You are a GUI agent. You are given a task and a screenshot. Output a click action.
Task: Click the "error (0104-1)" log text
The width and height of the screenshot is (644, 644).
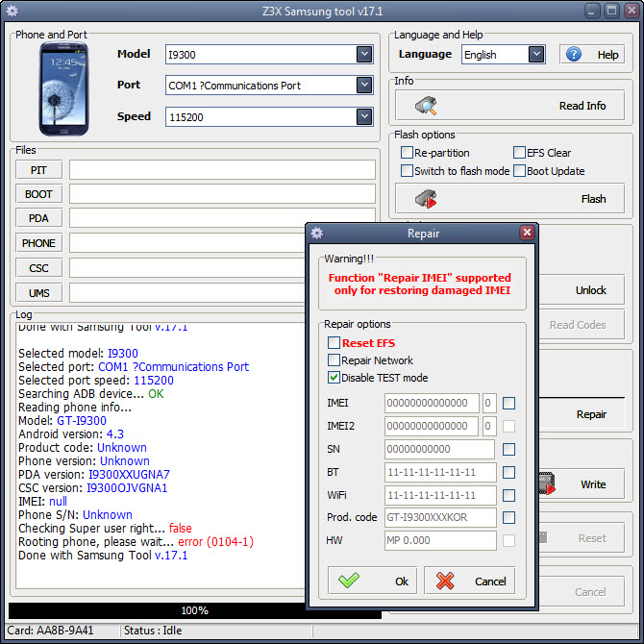[x=215, y=541]
